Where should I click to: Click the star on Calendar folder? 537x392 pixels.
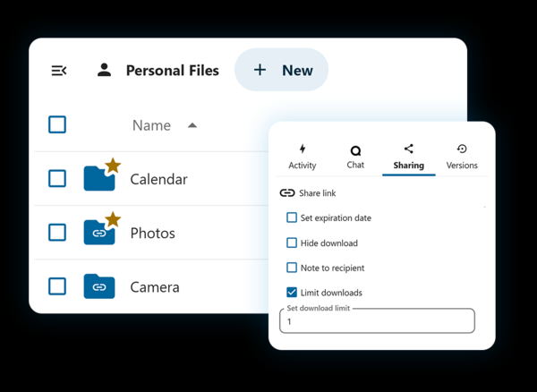tap(113, 166)
